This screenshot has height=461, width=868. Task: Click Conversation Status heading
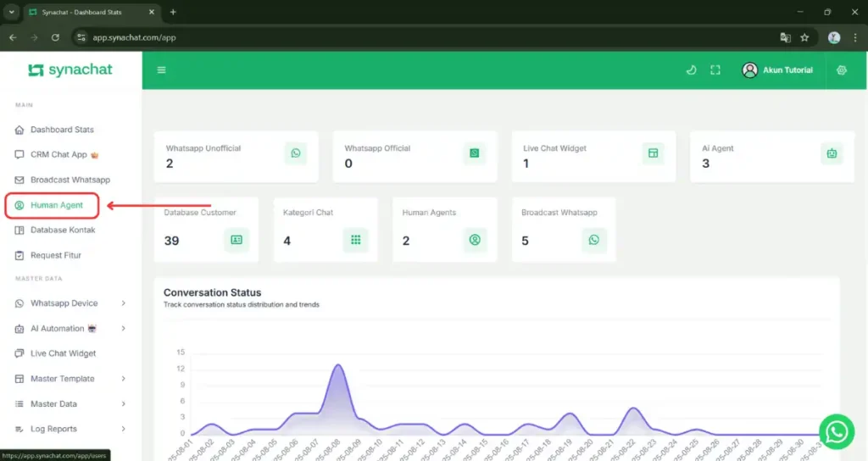[212, 292]
